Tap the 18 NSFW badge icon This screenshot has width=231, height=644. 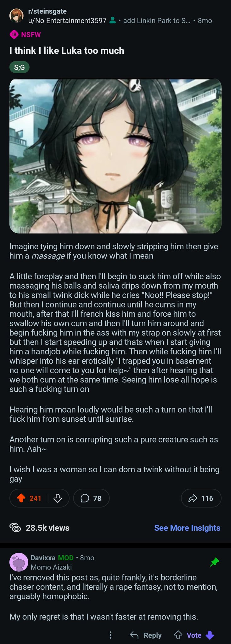(x=14, y=35)
